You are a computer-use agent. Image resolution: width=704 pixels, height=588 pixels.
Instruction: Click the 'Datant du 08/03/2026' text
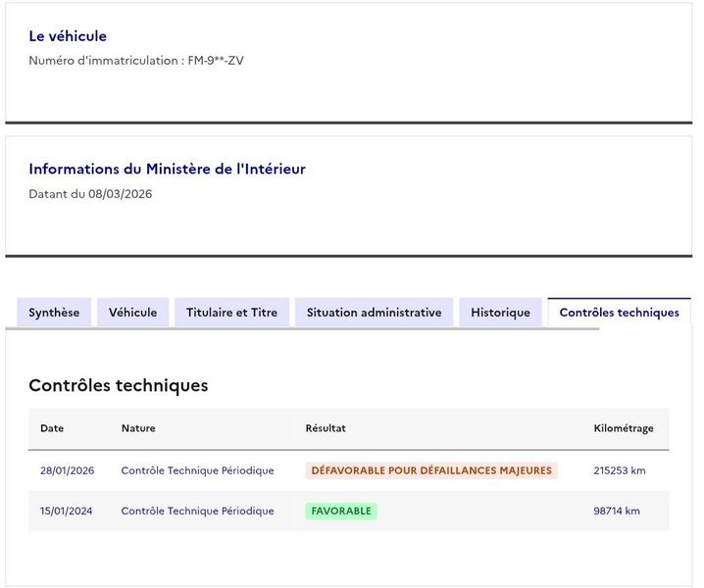point(90,194)
